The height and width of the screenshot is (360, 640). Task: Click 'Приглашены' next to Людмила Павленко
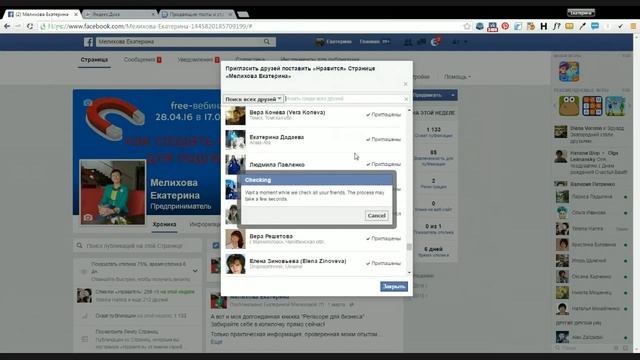click(x=383, y=164)
